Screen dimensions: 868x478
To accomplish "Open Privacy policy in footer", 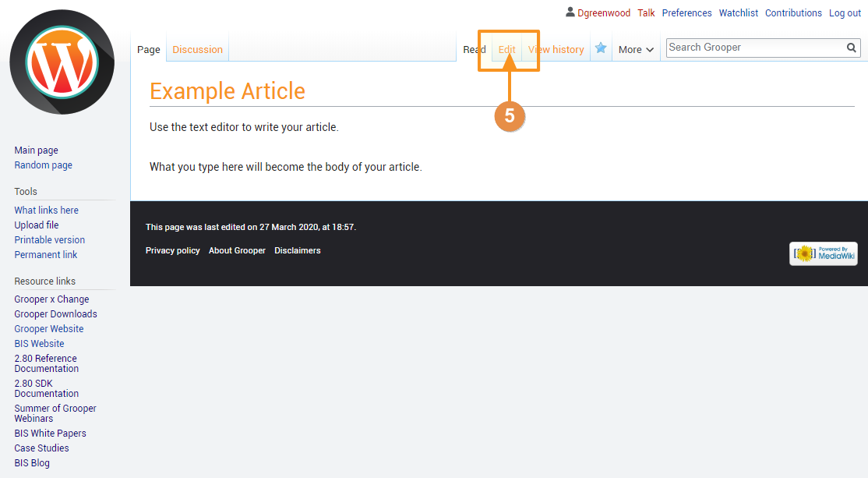I will (x=173, y=250).
